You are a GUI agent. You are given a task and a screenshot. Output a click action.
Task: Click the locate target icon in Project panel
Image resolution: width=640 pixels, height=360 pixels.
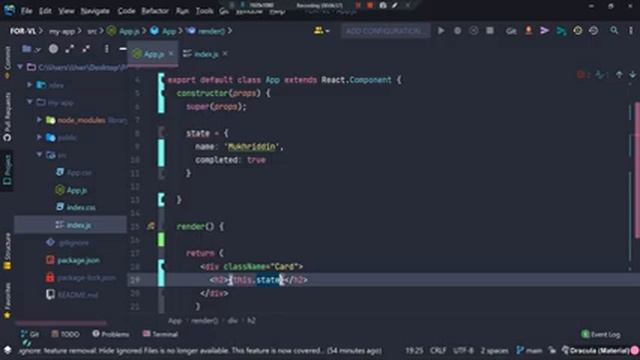pos(53,49)
